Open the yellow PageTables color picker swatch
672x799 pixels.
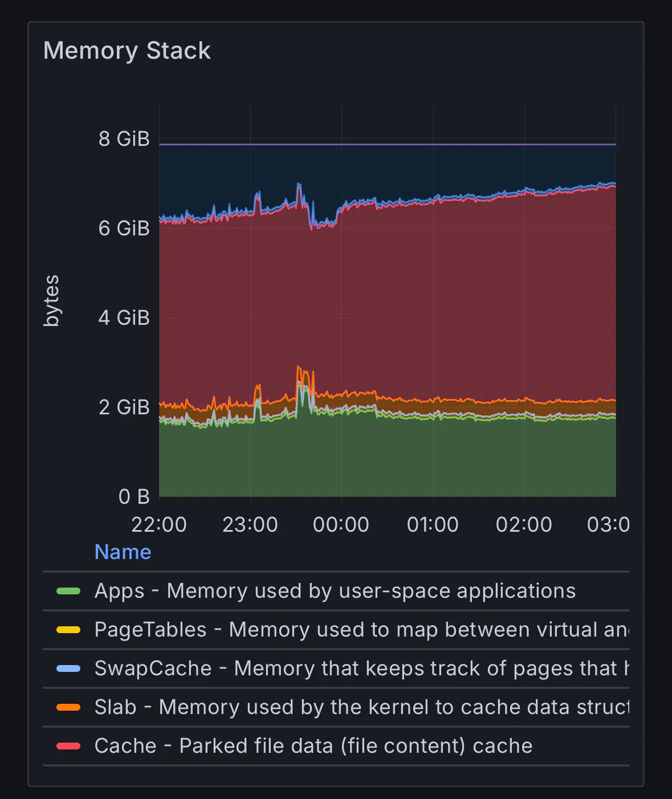click(x=68, y=630)
